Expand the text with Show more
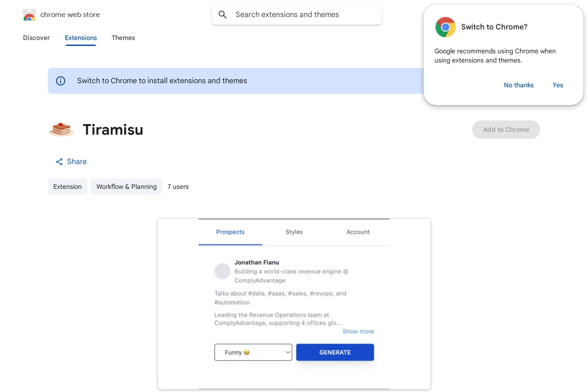This screenshot has height=392, width=588. [x=358, y=331]
